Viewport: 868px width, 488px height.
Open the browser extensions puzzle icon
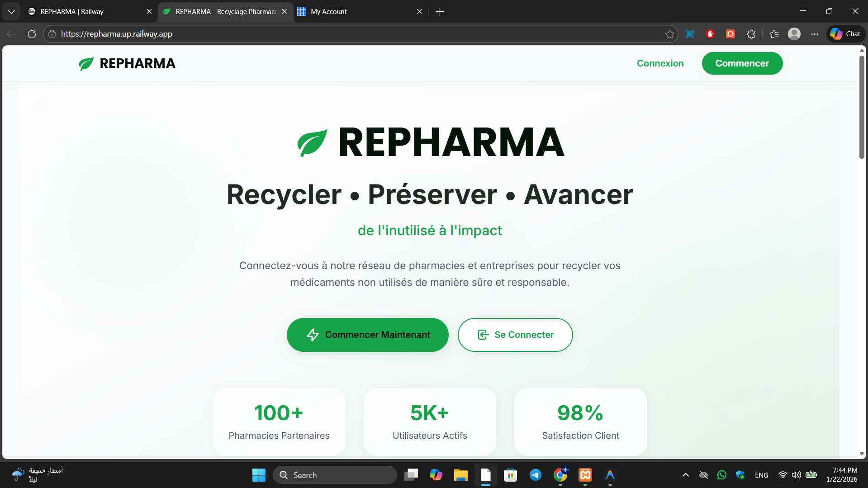751,34
